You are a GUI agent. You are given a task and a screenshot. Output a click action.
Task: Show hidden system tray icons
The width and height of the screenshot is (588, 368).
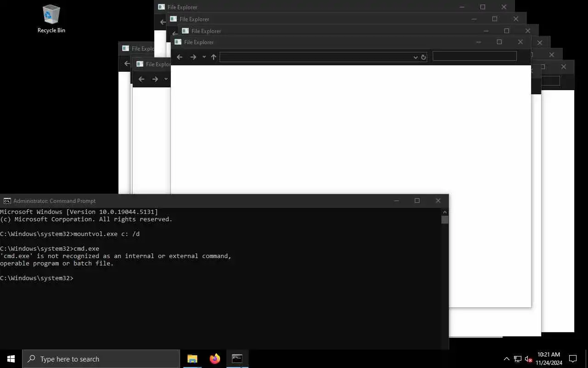click(x=507, y=359)
